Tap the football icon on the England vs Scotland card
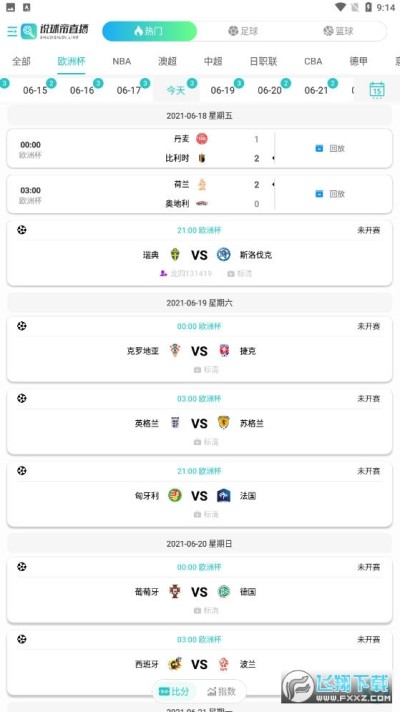 point(21,398)
